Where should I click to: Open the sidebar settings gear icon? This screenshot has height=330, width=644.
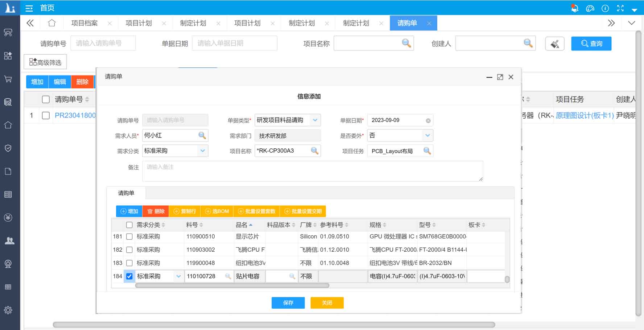(8, 310)
